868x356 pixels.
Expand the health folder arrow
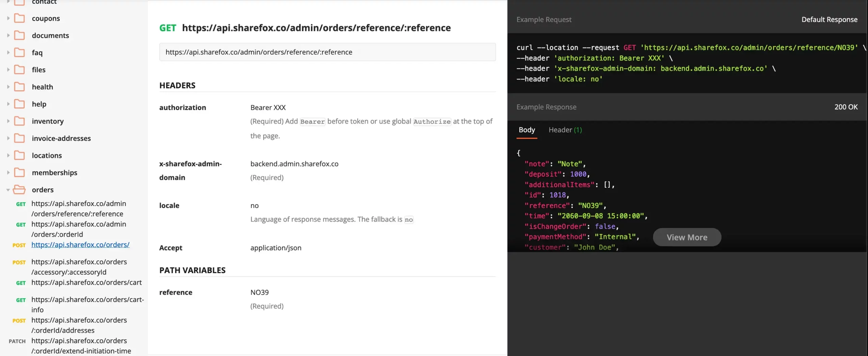coord(8,87)
